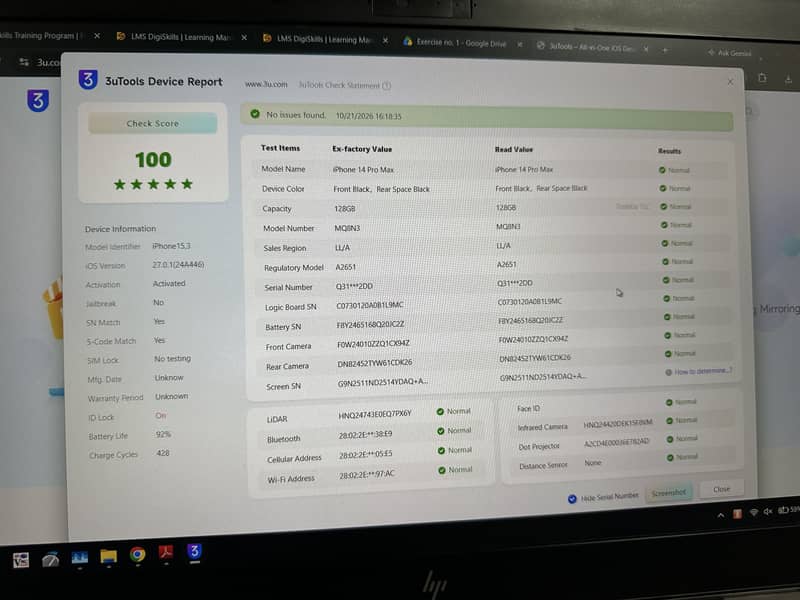Click the Model Number ex-factory value MQ8N3
This screenshot has width=800, height=600.
pos(347,228)
